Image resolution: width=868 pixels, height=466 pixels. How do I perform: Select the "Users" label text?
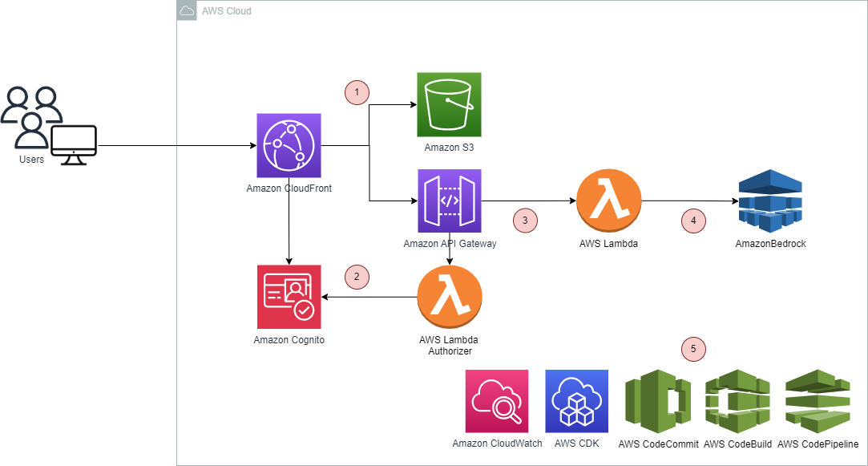31,160
